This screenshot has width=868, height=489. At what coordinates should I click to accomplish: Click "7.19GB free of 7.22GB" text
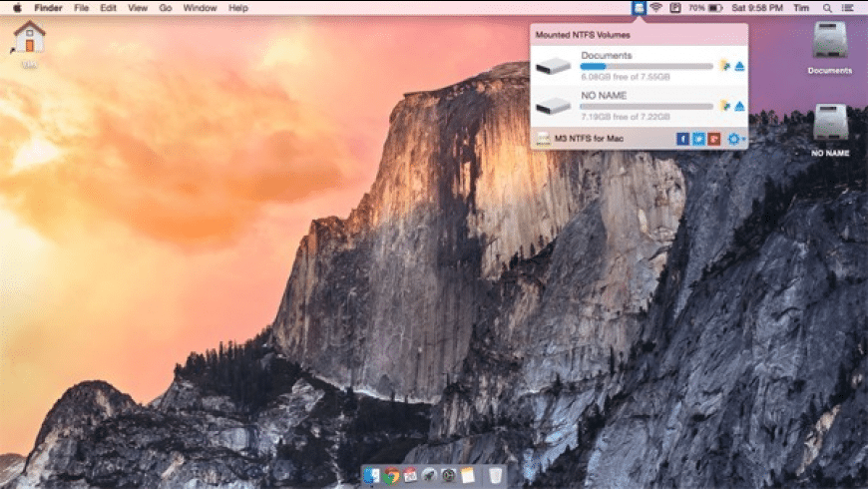tap(626, 117)
